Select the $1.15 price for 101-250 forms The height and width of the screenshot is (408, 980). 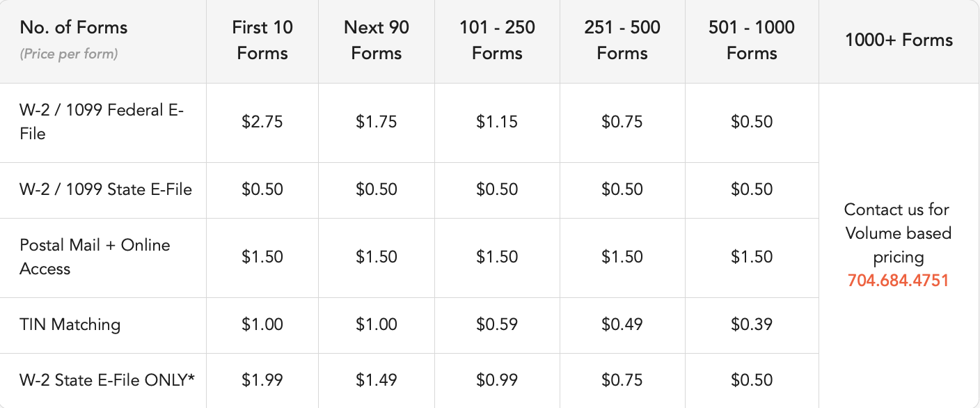pos(497,122)
